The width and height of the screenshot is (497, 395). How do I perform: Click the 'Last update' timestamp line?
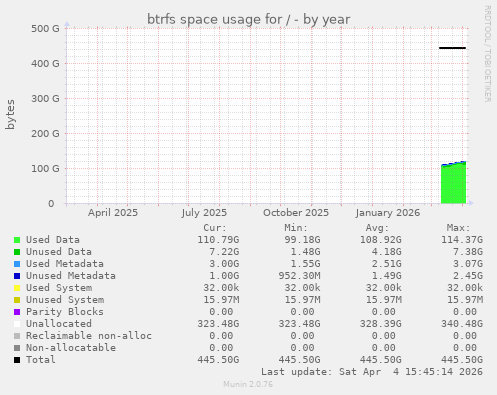pyautogui.click(x=372, y=372)
